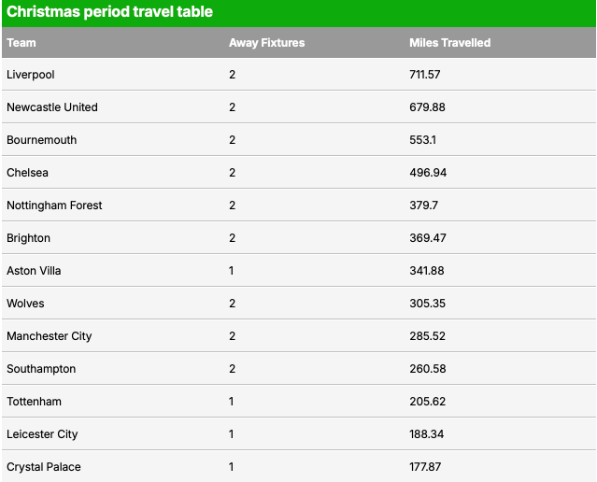The width and height of the screenshot is (597, 482).
Task: Select the Newcastle United row name
Action: tap(52, 107)
